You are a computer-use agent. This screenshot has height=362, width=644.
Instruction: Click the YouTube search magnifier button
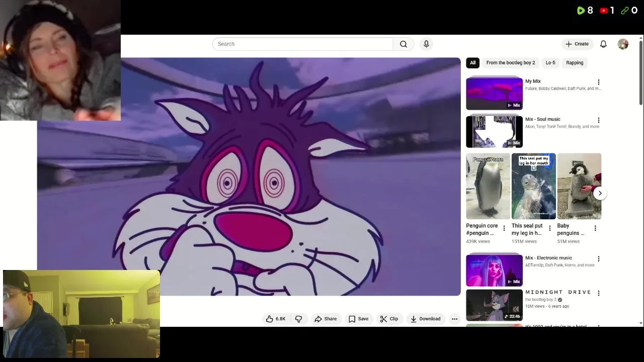click(x=403, y=44)
